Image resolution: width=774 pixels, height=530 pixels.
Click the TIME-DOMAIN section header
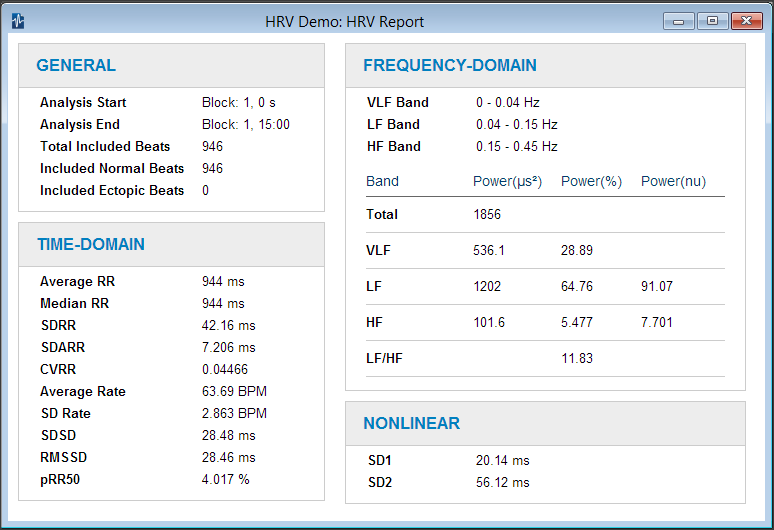[x=91, y=244]
